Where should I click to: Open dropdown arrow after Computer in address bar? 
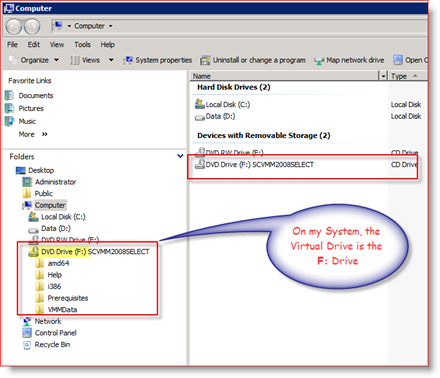coord(110,26)
